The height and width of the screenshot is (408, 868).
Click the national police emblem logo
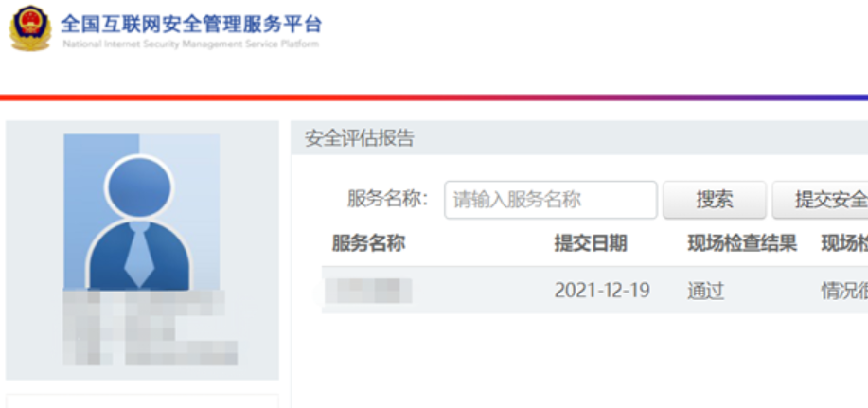(30, 27)
